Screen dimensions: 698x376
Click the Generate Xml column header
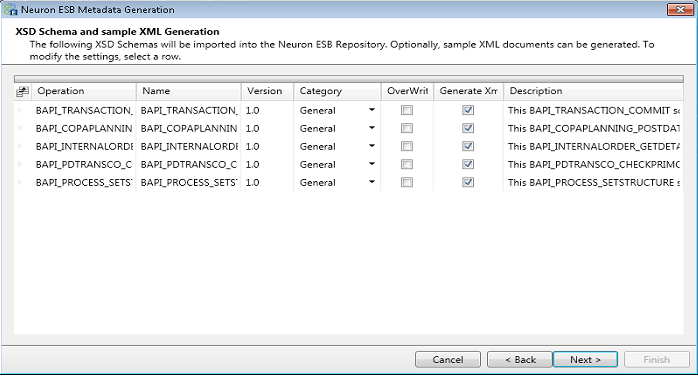coord(469,91)
